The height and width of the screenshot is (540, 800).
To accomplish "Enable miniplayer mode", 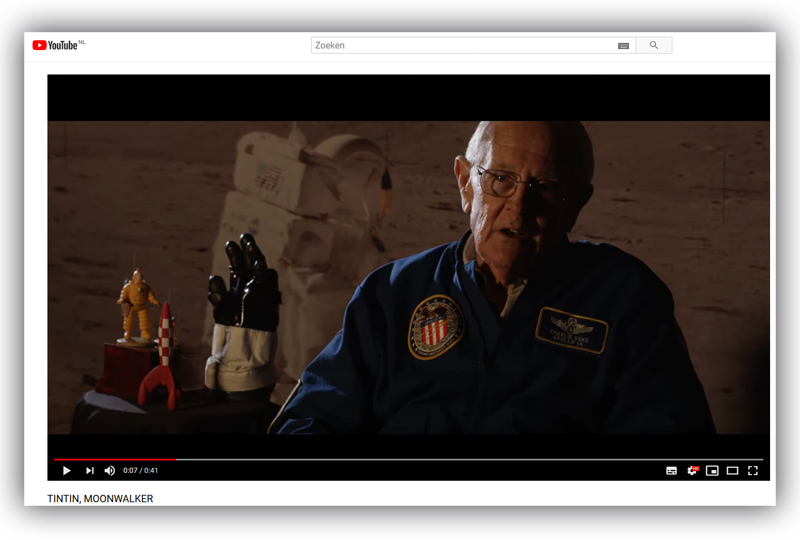I will click(x=712, y=471).
